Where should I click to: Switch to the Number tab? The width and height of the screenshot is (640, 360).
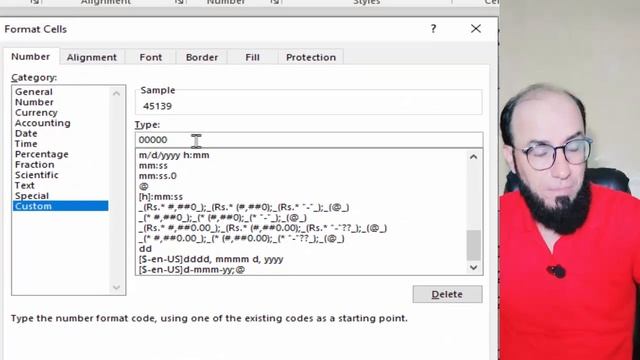pyautogui.click(x=31, y=57)
